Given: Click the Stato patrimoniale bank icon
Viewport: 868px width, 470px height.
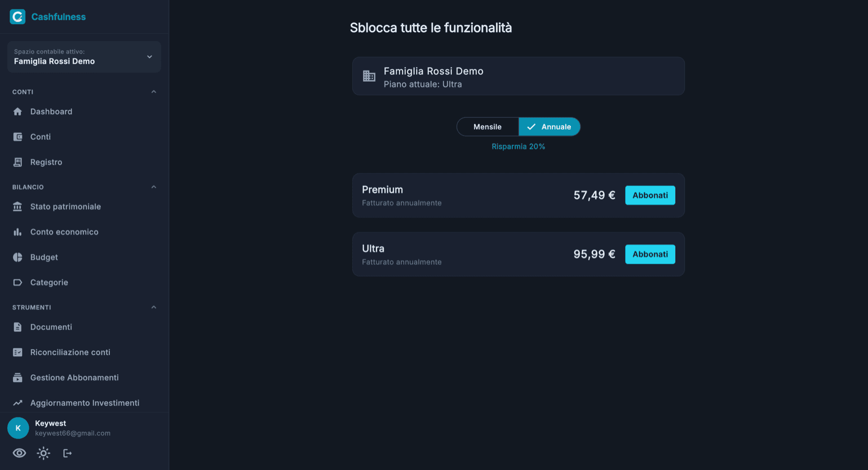Looking at the screenshot, I should 17,207.
